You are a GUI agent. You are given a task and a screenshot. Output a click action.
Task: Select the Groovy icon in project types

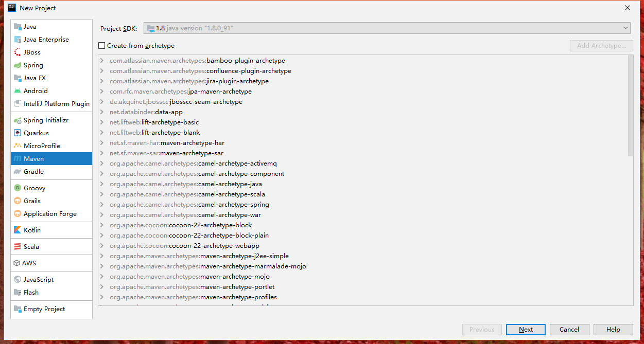[x=18, y=188]
